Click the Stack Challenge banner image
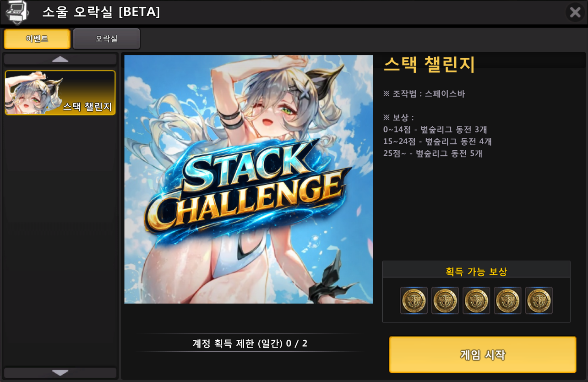Screen dimensions: 588x382 (249, 179)
